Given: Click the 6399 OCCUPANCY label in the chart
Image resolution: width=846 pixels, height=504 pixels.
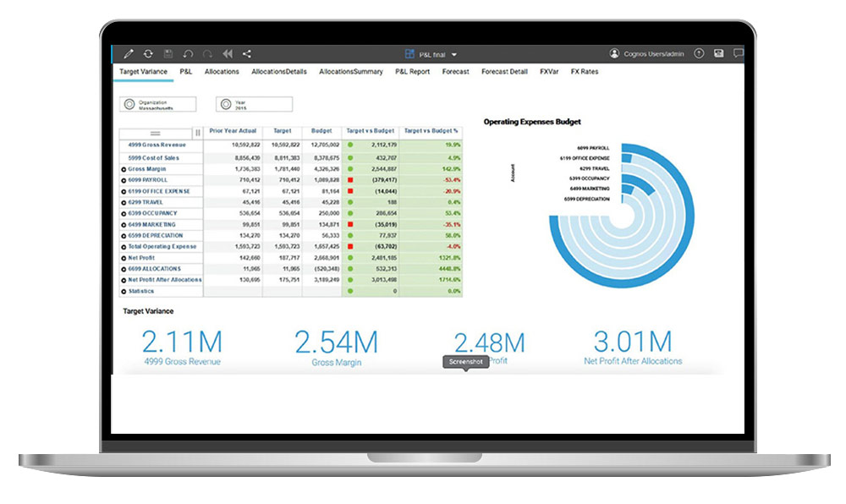Looking at the screenshot, I should tap(589, 178).
